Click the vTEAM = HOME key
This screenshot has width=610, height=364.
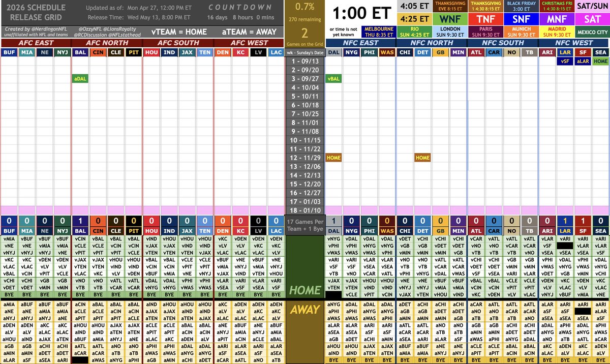179,32
